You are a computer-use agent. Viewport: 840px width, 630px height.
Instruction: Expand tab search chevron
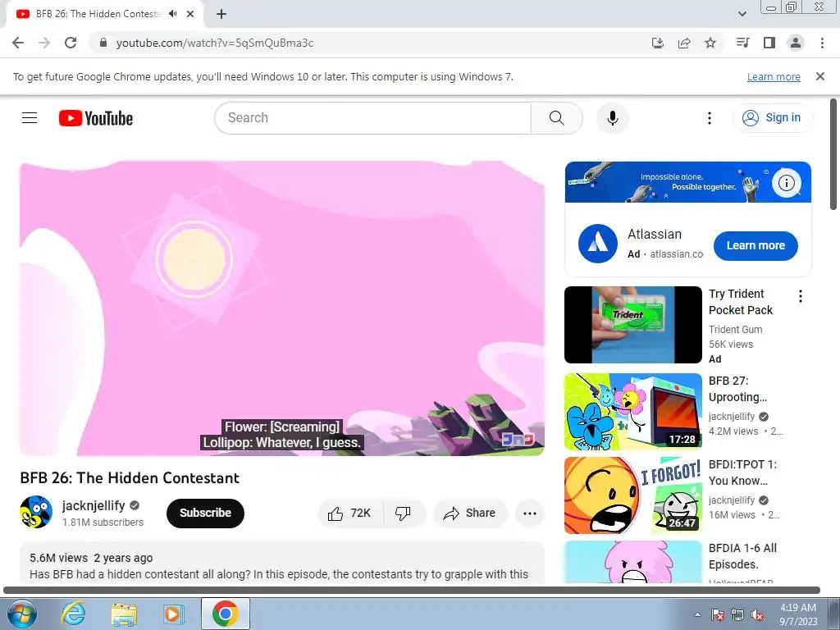pos(742,14)
